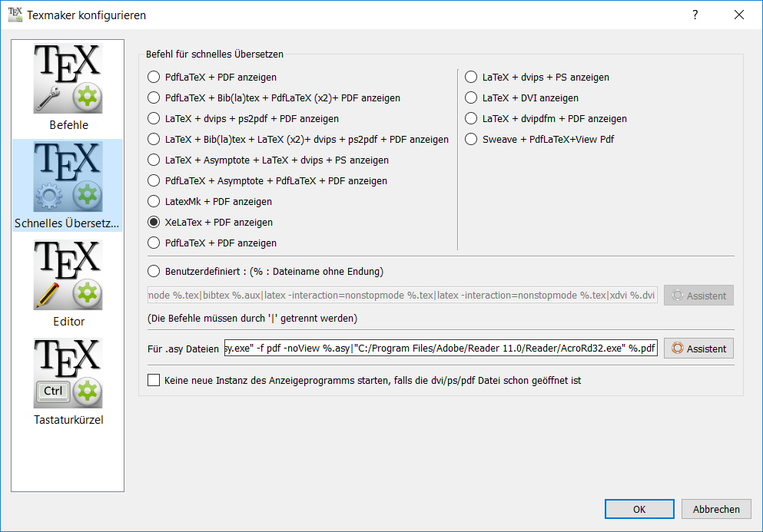Choose LatexMk + PDF anzeigen
This screenshot has width=763, height=532.
click(x=154, y=201)
